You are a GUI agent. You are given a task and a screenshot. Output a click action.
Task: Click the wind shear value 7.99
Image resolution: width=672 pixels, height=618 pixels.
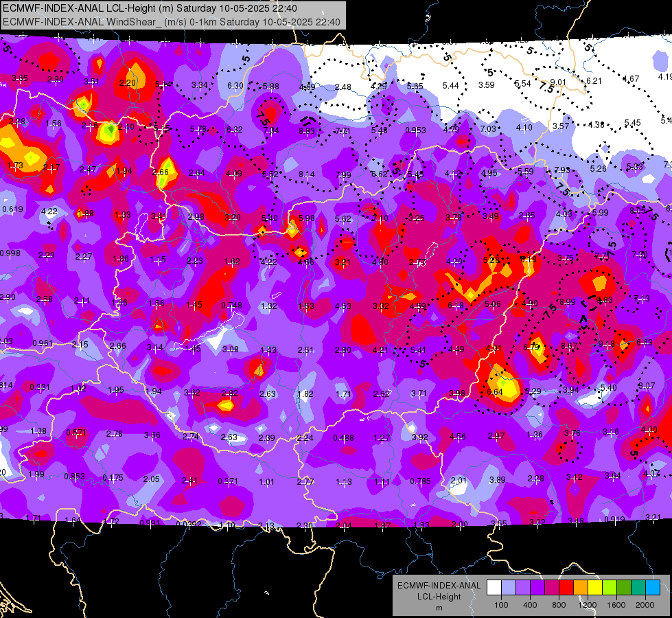343,174
